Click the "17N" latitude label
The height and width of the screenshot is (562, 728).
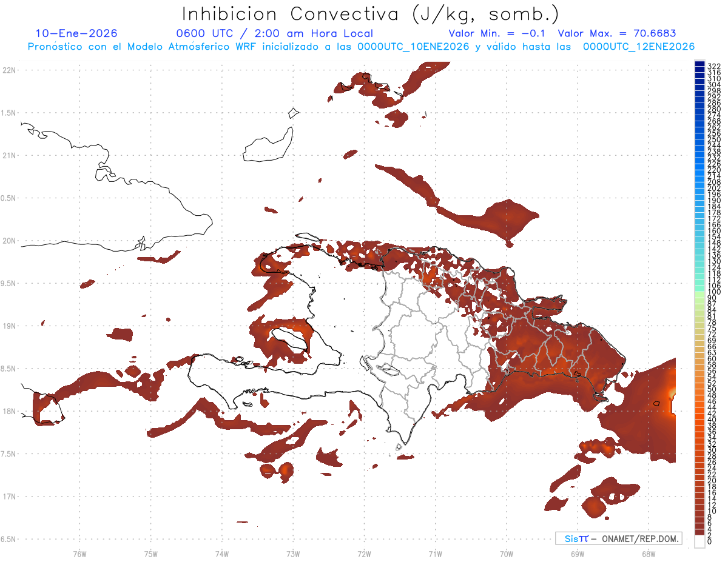(x=9, y=497)
